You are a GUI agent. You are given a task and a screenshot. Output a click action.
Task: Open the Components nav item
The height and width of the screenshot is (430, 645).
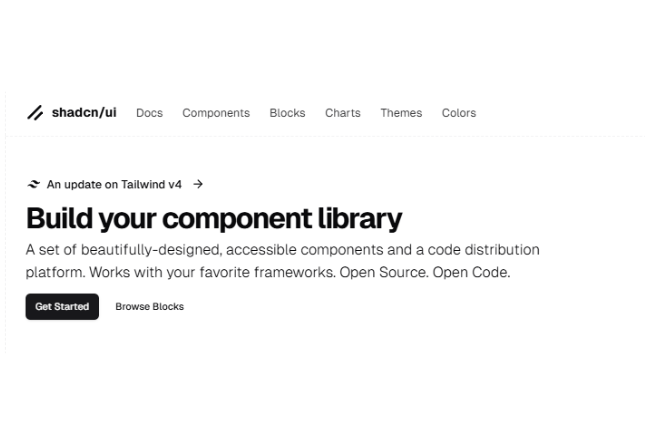click(x=216, y=113)
